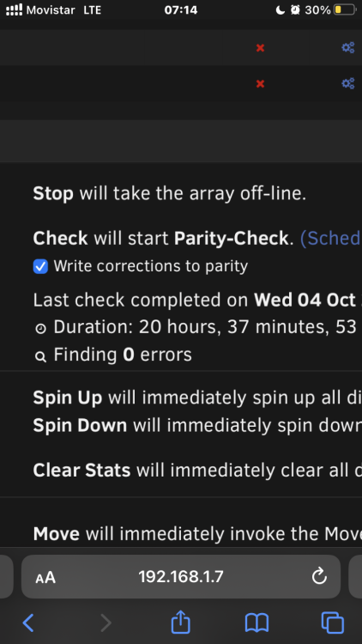The height and width of the screenshot is (644, 362).
Task: Toggle the Write corrections to parity checkbox
Action: [40, 266]
